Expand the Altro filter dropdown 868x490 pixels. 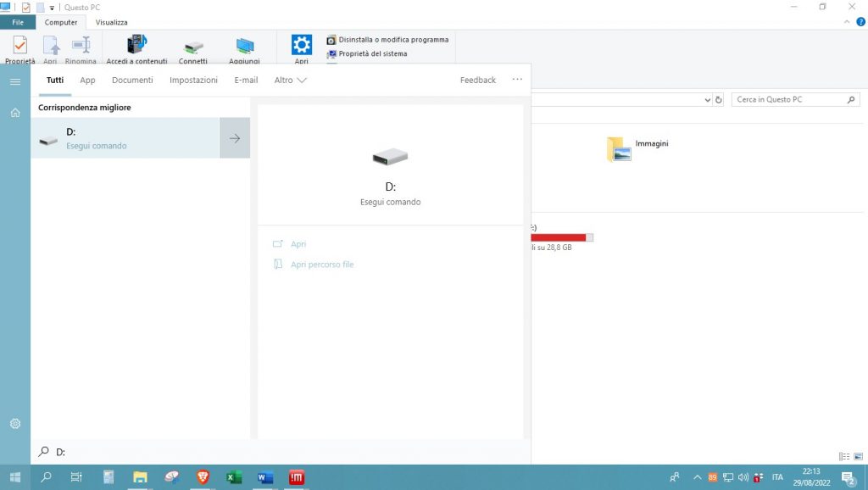tap(290, 81)
